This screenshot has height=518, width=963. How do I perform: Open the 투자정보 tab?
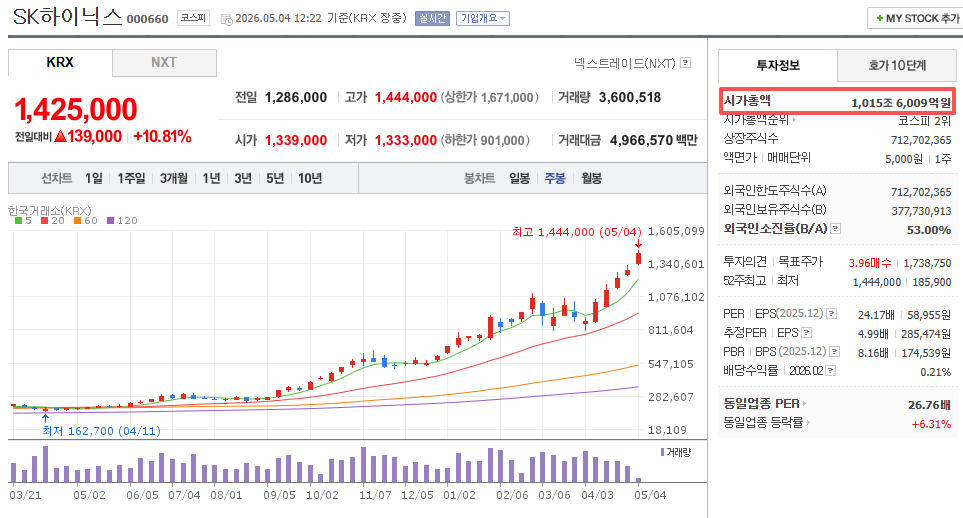[x=778, y=65]
